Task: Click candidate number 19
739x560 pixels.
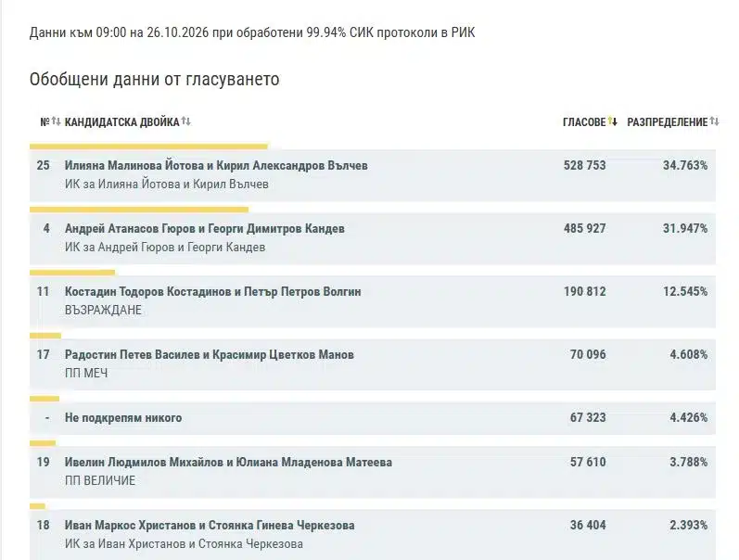Action: coord(43,463)
